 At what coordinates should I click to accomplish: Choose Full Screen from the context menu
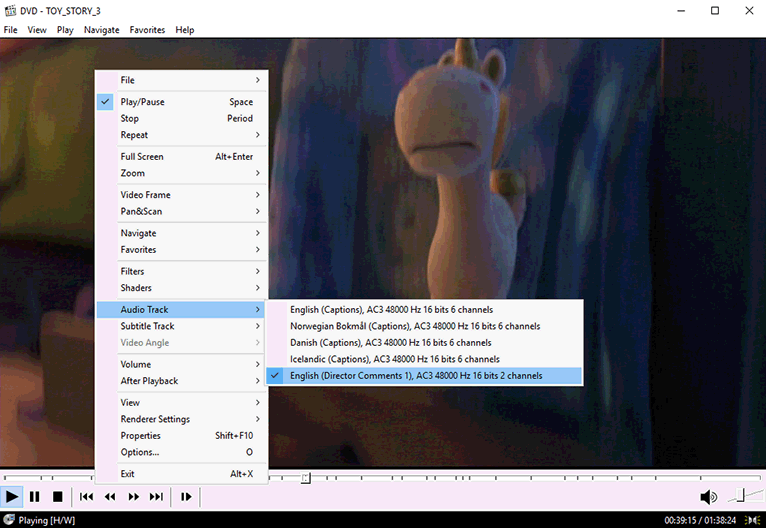coord(182,156)
